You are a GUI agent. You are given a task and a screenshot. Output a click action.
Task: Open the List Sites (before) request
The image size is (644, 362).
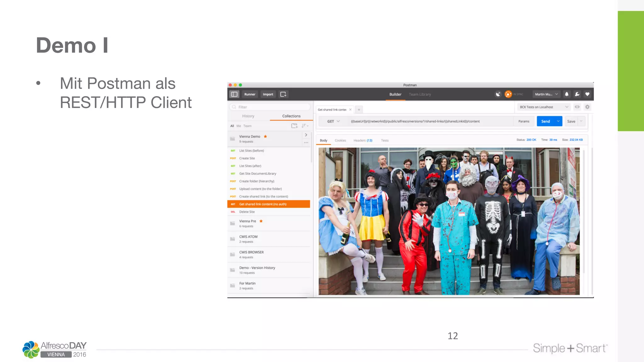pos(269,151)
